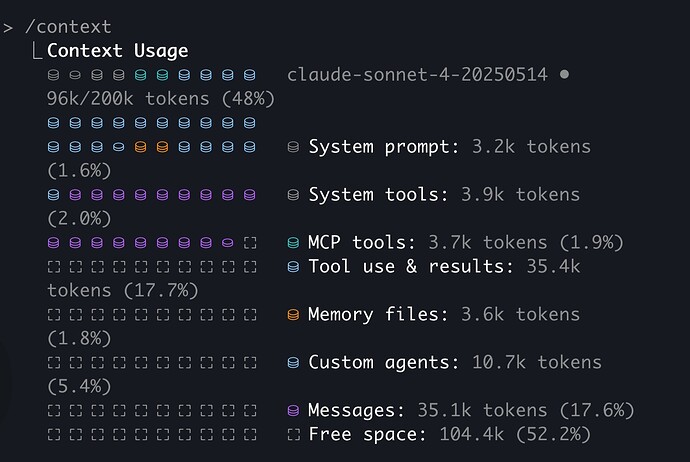Click the Tool use & results legend icon
The height and width of the screenshot is (462, 690).
click(293, 267)
